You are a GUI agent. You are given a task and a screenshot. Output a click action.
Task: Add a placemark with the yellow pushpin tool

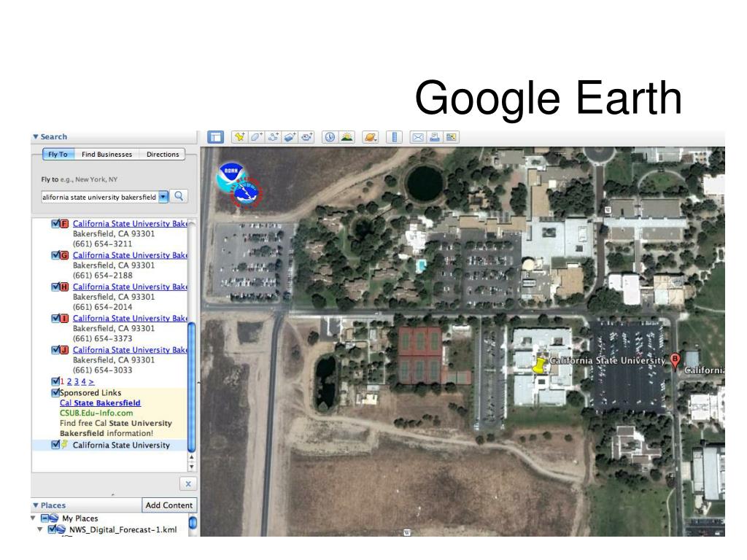[239, 137]
